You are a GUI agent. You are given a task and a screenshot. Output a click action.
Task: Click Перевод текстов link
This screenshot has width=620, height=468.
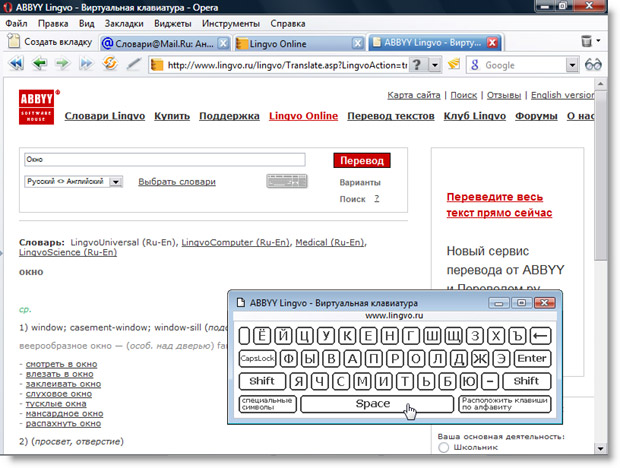[x=391, y=116]
